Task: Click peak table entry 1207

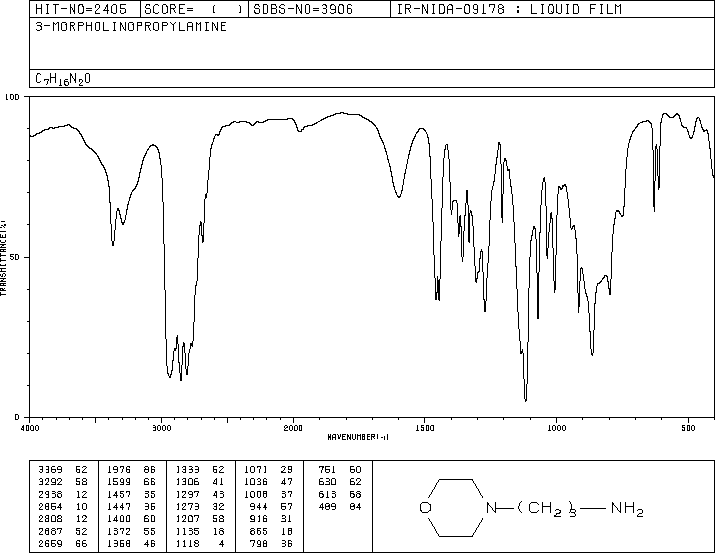Action: click(187, 519)
